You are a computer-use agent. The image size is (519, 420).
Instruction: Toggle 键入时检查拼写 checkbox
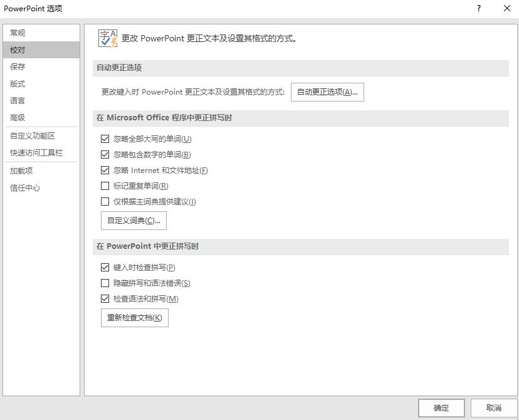pos(105,267)
